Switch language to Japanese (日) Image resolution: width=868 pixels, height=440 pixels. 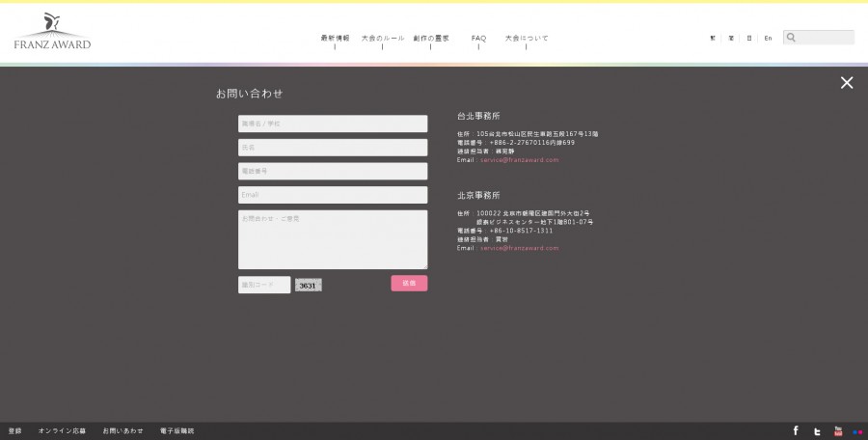(749, 39)
